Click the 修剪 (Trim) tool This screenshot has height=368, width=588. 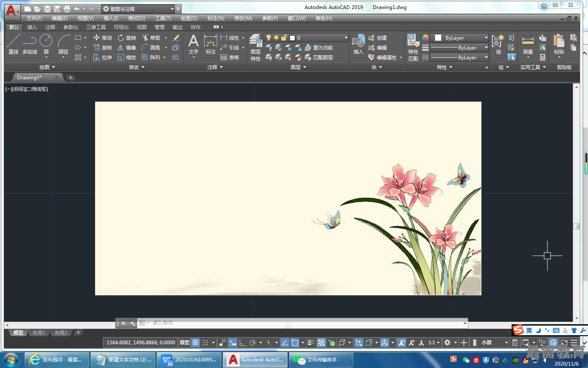point(151,38)
